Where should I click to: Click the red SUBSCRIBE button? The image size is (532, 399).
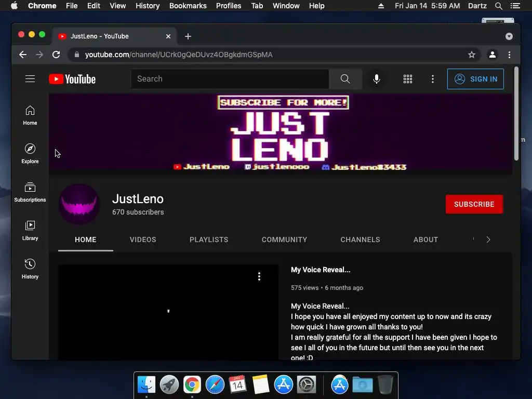(474, 204)
